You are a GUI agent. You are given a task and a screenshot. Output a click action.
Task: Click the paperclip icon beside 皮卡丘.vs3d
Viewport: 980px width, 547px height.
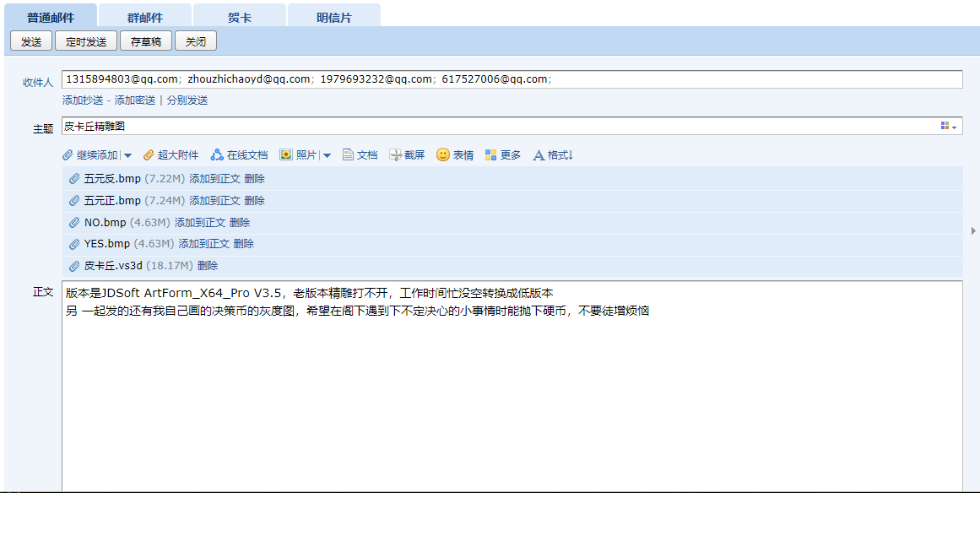click(73, 266)
